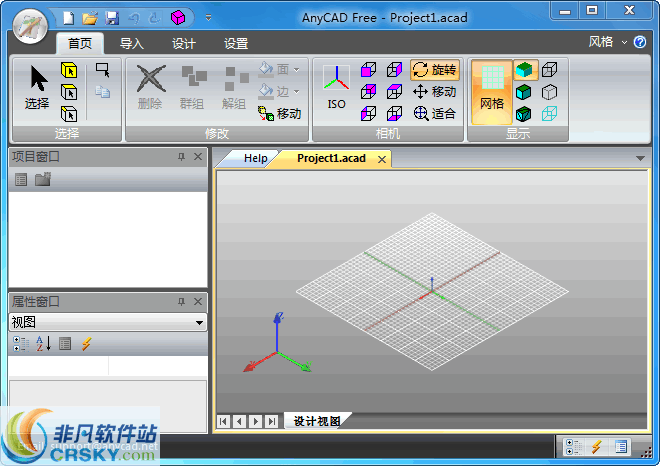Pin the 项目窗口 panel with pushpin
660x466 pixels.
click(x=181, y=157)
